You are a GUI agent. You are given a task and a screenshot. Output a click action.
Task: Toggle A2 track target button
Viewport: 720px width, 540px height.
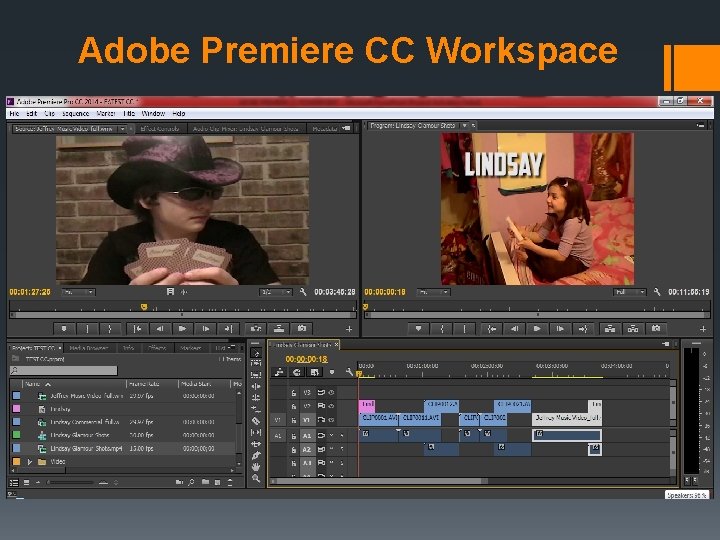pyautogui.click(x=307, y=450)
